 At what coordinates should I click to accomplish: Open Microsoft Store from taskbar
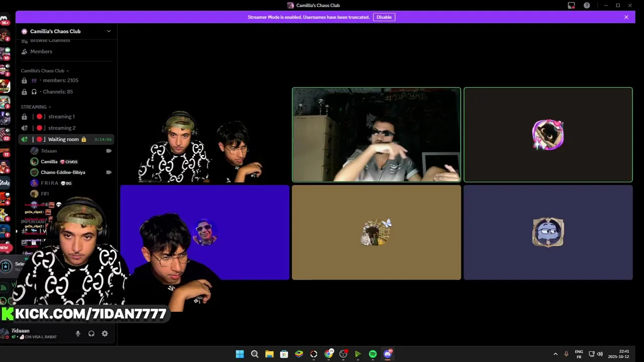coord(284,354)
